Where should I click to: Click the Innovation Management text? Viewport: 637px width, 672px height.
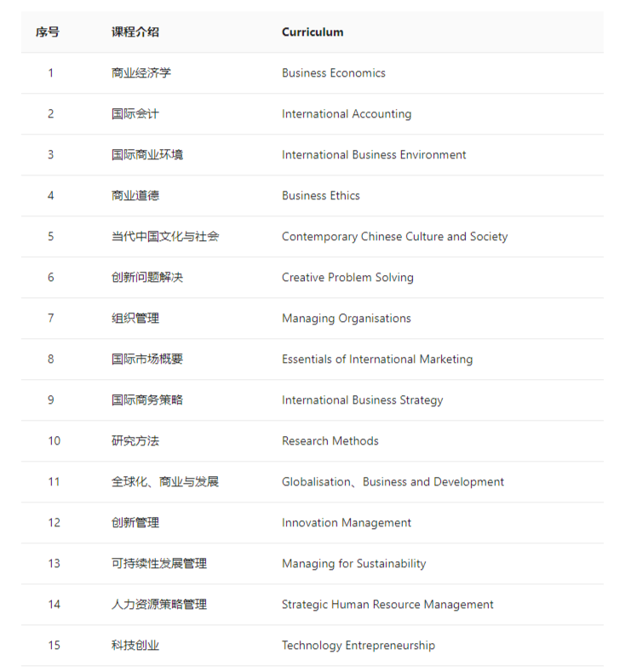[346, 523]
